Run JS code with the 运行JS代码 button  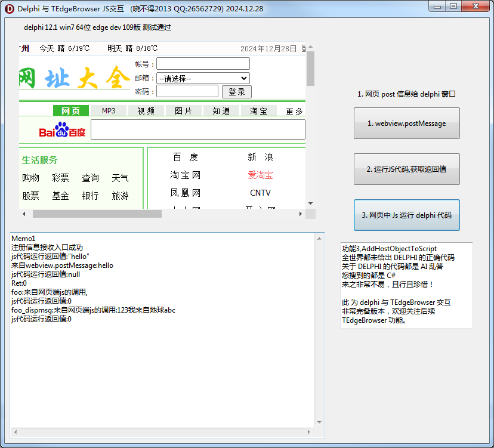[x=406, y=169]
